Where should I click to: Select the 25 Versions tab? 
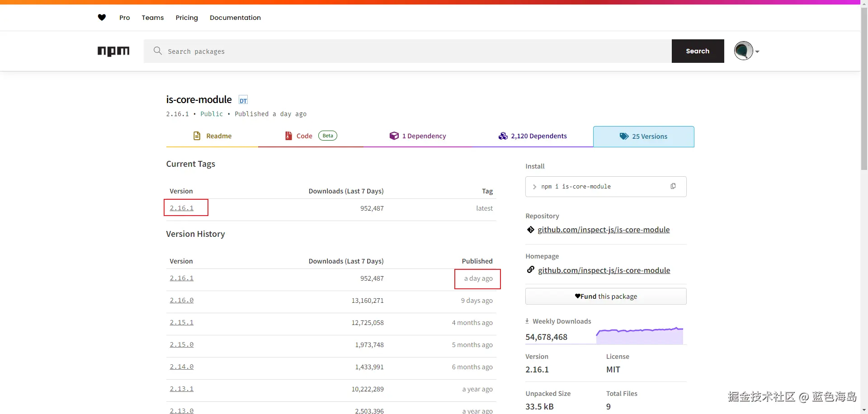[644, 136]
